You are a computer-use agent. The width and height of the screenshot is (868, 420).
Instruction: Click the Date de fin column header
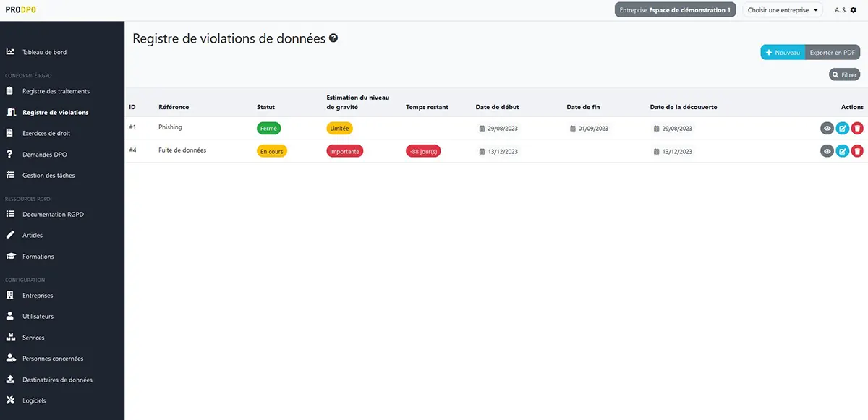583,107
